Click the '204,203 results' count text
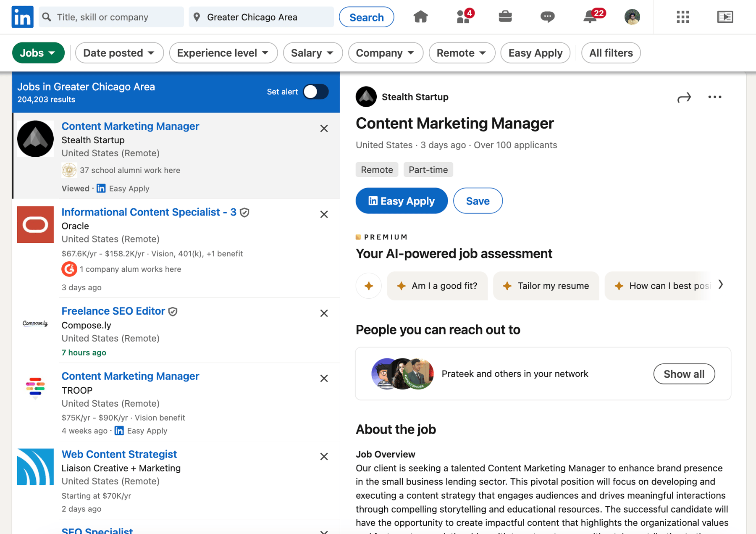 pos(46,100)
